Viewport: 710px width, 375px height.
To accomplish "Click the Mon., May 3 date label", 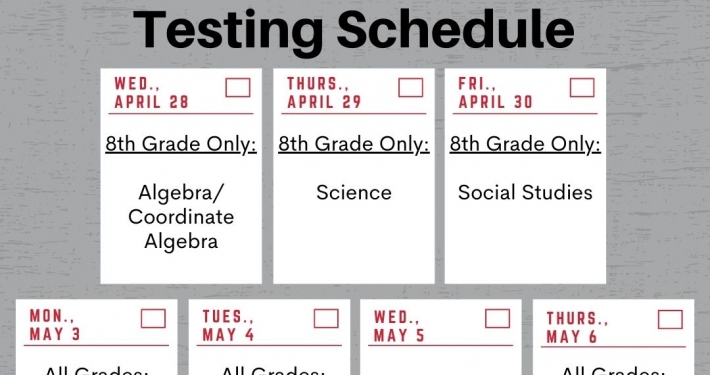I will pos(55,325).
